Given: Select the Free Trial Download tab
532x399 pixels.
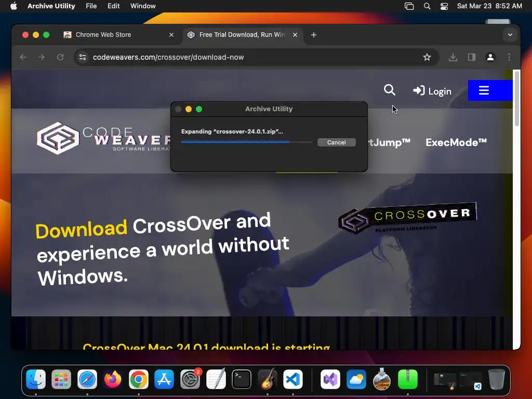Looking at the screenshot, I should tap(242, 35).
